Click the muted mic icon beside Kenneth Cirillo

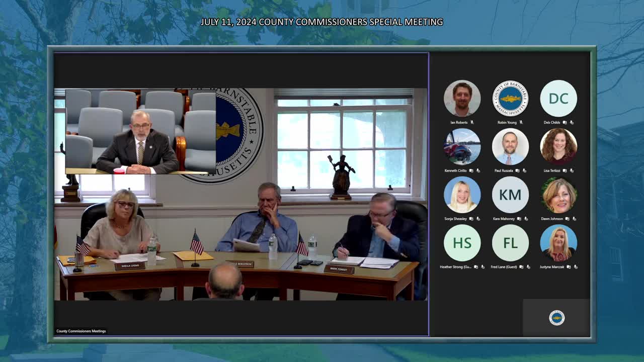[x=479, y=170]
